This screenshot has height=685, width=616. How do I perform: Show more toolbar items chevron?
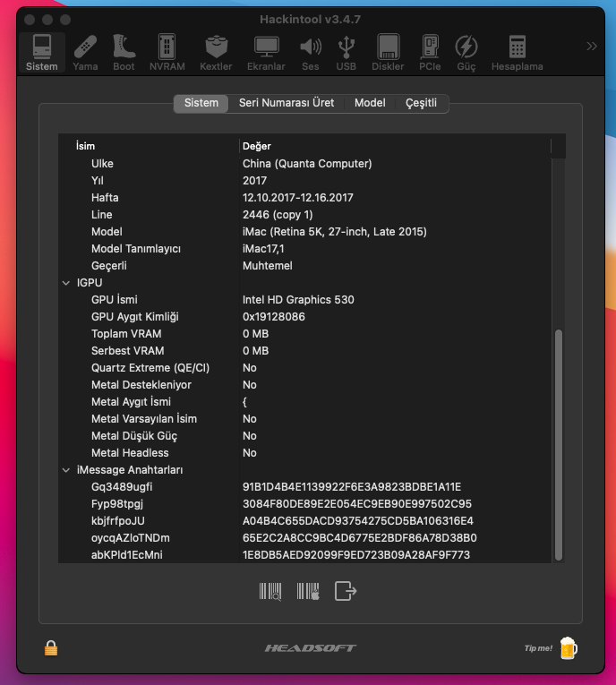click(x=591, y=46)
